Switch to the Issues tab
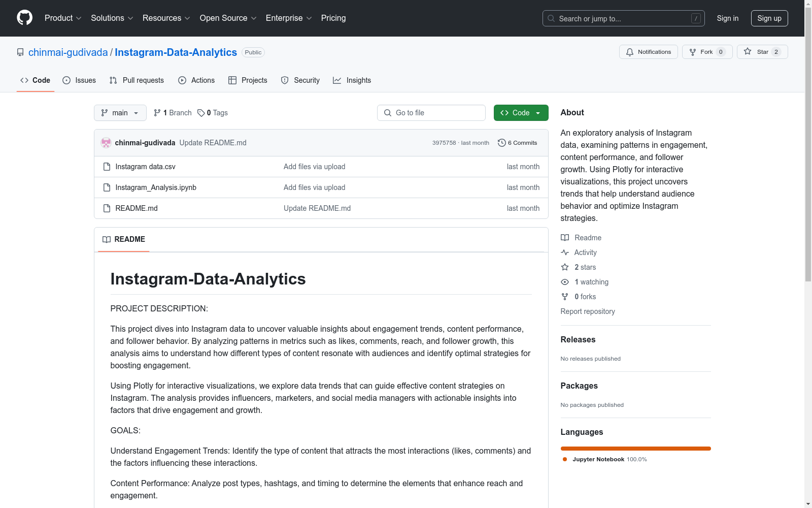 (x=79, y=80)
